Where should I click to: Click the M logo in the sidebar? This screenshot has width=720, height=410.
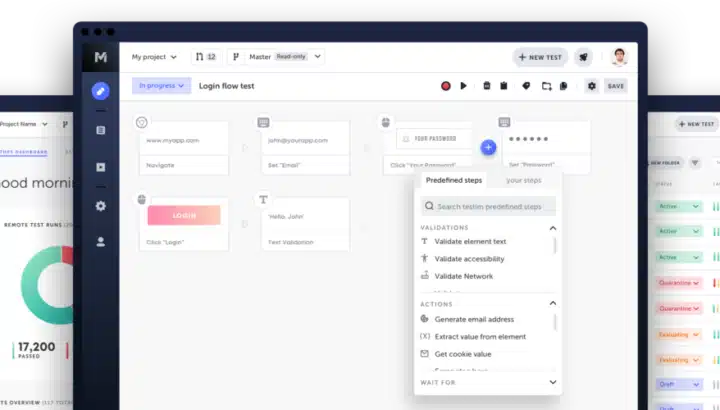(x=101, y=57)
